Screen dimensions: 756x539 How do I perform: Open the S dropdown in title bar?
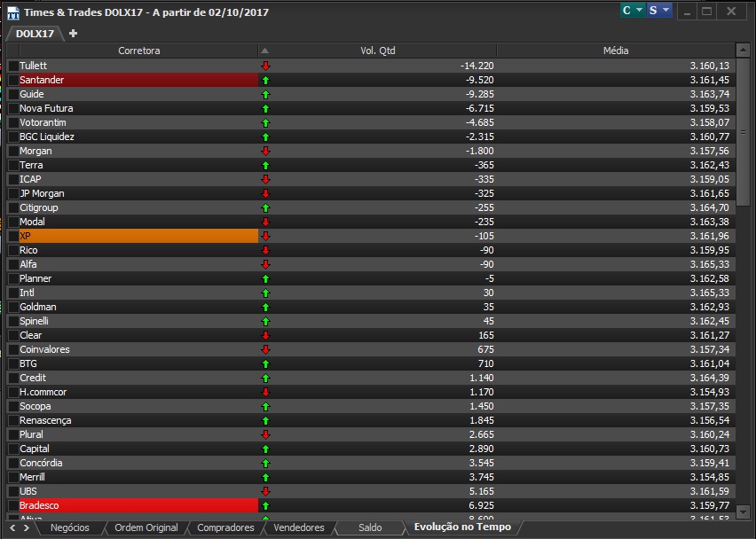[659, 10]
